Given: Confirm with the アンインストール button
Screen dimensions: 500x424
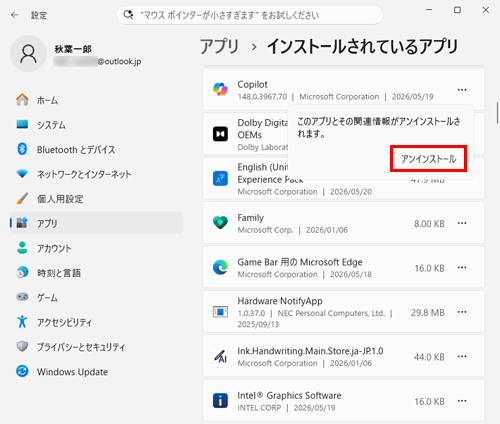Looking at the screenshot, I should tap(428, 159).
